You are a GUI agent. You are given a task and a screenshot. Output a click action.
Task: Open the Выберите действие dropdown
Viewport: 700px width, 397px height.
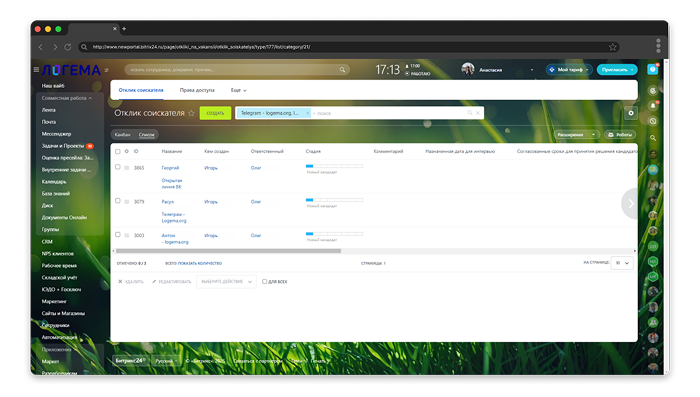(226, 282)
